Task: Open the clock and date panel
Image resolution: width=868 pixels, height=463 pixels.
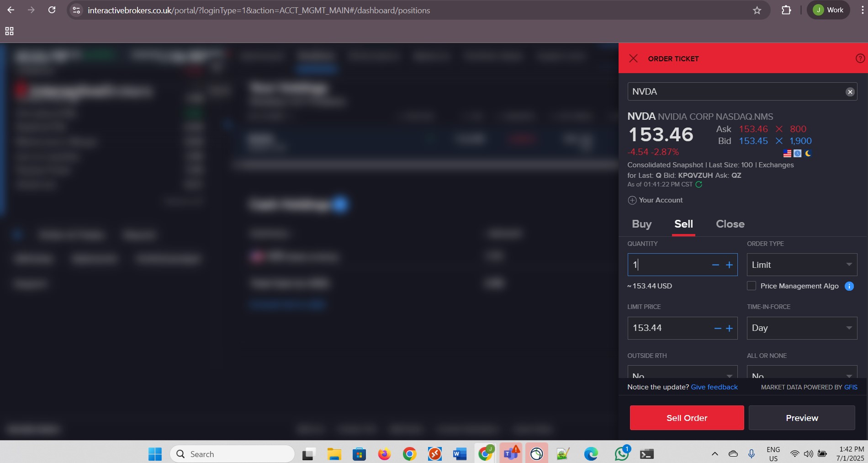Action: click(850, 454)
